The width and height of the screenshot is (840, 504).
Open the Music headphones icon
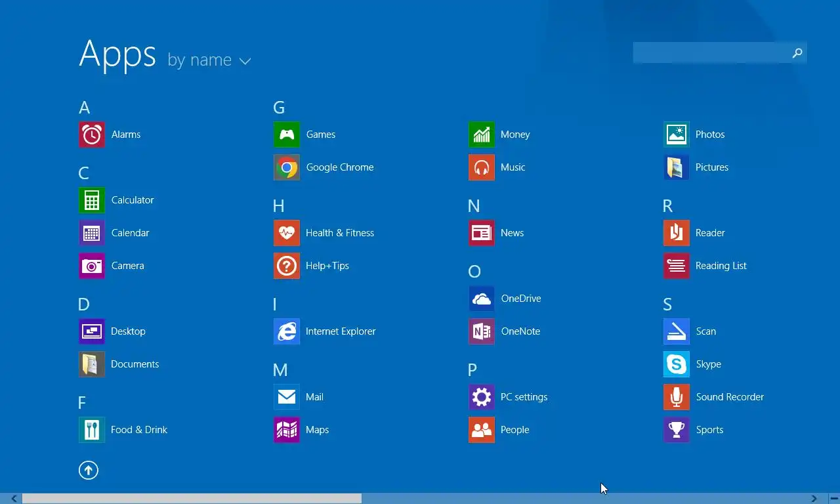coord(482,167)
